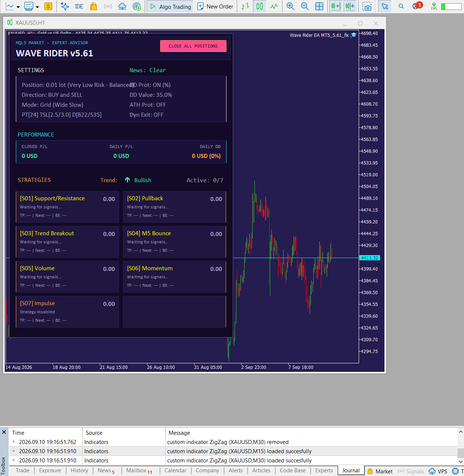Screen dimensions: 464x476
Task: Open the indicators chart icon
Action: [x=29, y=6]
